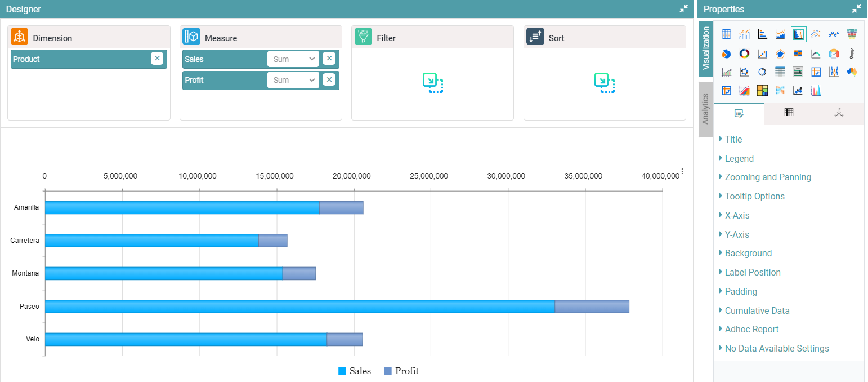Expand the X-Axis settings section

(x=737, y=215)
